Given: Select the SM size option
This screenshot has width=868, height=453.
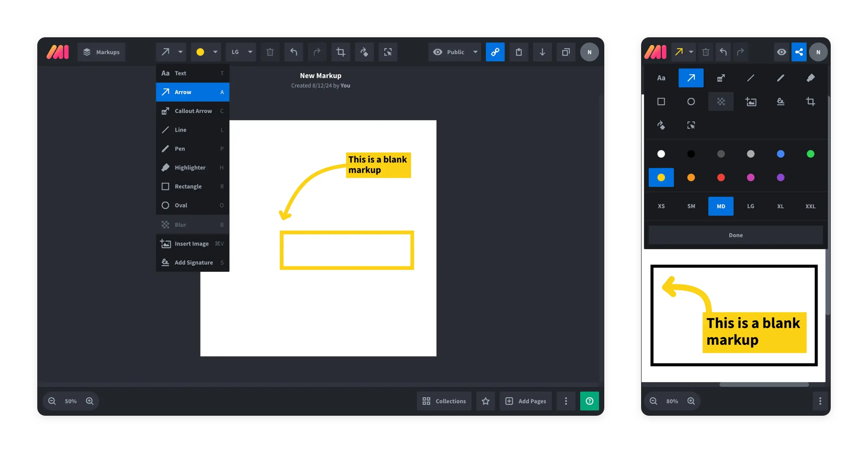Looking at the screenshot, I should (691, 206).
